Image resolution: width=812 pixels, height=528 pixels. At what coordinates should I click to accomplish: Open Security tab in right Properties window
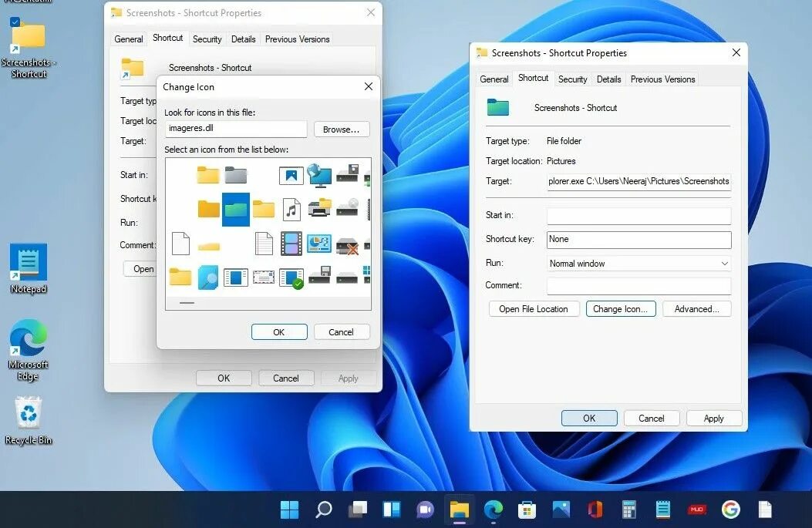(x=572, y=79)
